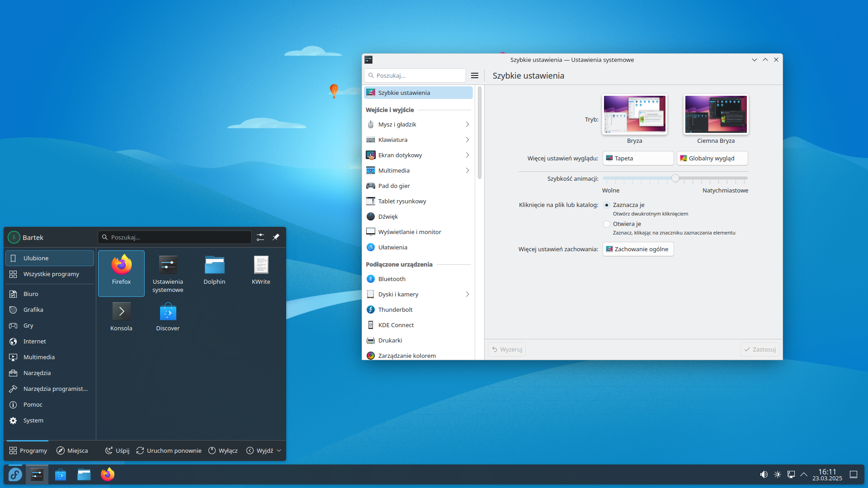The width and height of the screenshot is (868, 488).
Task: Click the animation speed slider handle
Action: (x=675, y=178)
